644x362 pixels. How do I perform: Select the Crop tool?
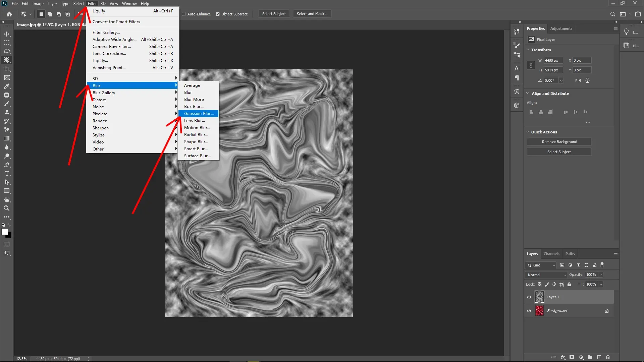(x=7, y=69)
